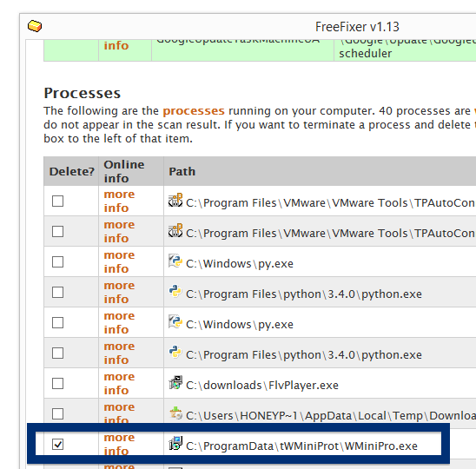Open more info for the second TPAutoCon row
Screen dimensions: 476x469
(119, 231)
